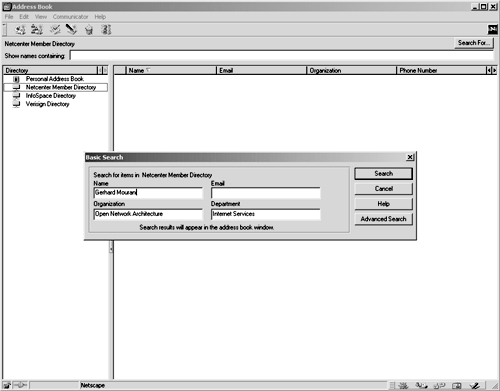This screenshot has height=391, width=500.
Task: Click the leftmost blank results column header
Action: [120, 70]
